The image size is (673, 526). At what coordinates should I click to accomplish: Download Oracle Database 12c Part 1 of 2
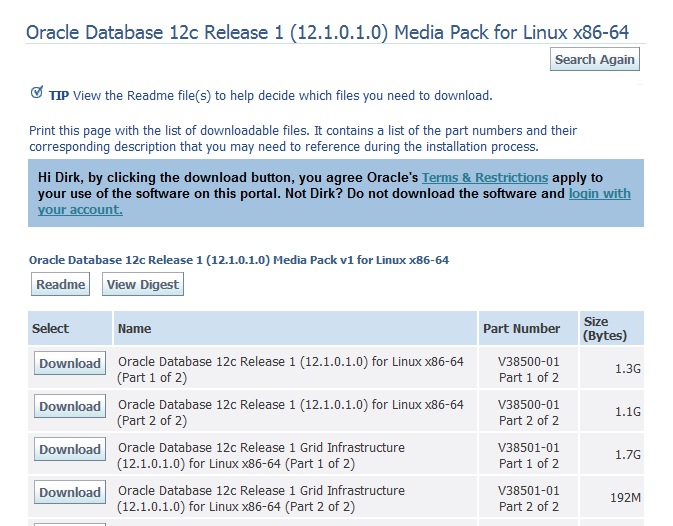(x=70, y=363)
